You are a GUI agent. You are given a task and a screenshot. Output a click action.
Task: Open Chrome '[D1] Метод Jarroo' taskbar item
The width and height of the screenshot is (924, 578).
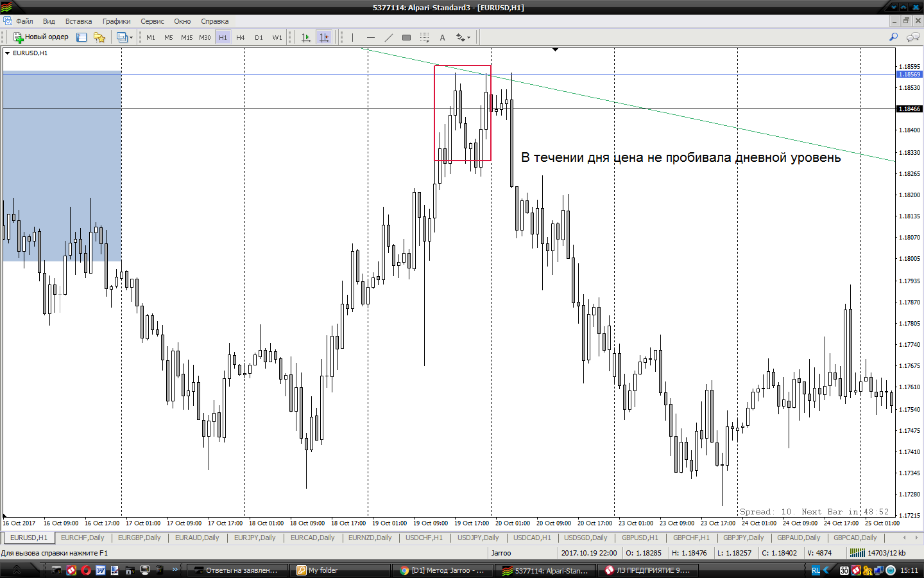coord(441,570)
